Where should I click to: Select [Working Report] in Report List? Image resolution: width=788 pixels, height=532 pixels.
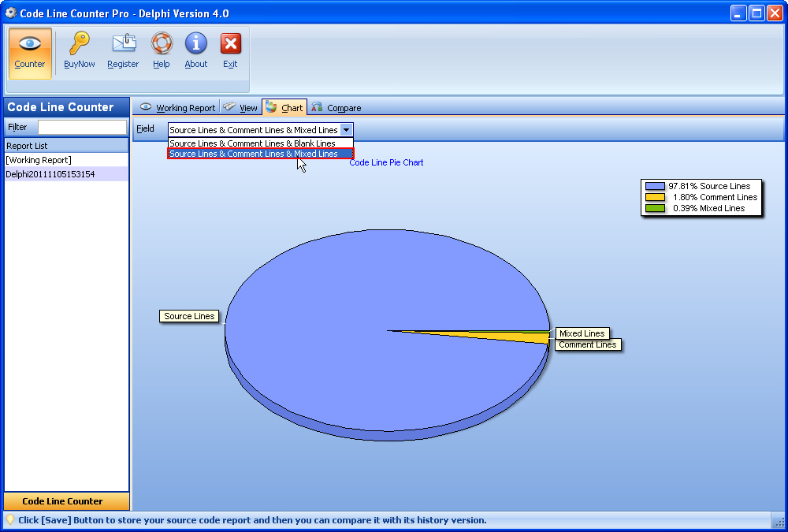[x=39, y=160]
